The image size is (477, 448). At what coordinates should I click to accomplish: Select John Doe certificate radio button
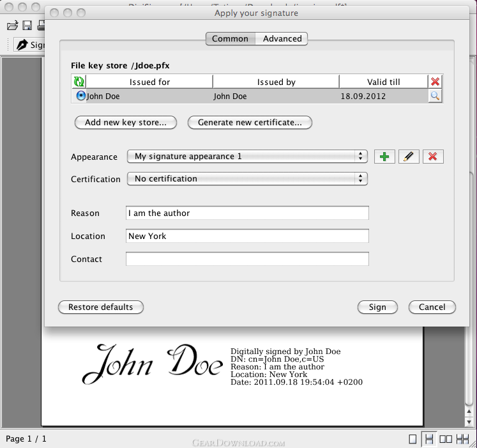[x=80, y=97]
